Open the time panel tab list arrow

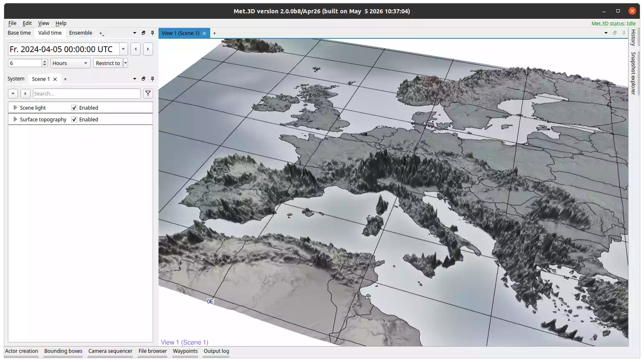pos(135,33)
